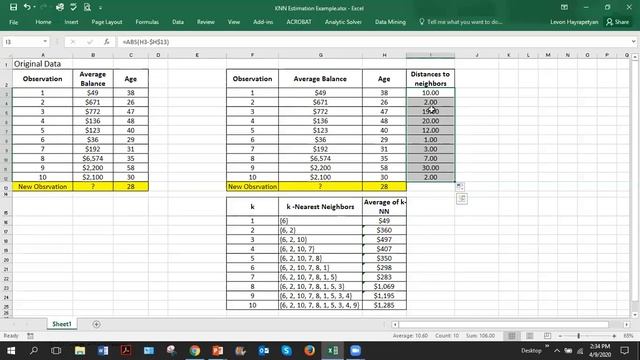Select the distance cell showing 10.00
Image resolution: width=640 pixels, height=360 pixels.
point(430,93)
